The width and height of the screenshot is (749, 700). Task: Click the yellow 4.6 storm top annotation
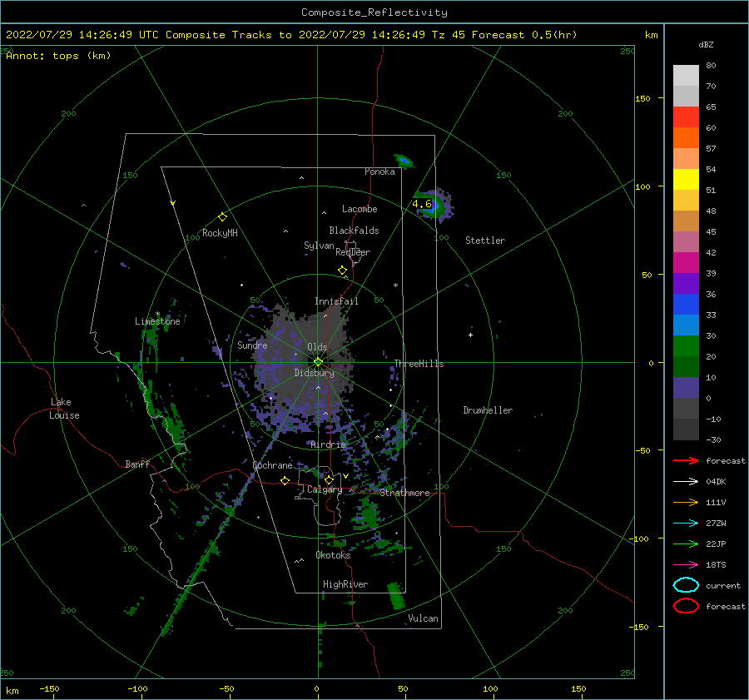tap(422, 204)
